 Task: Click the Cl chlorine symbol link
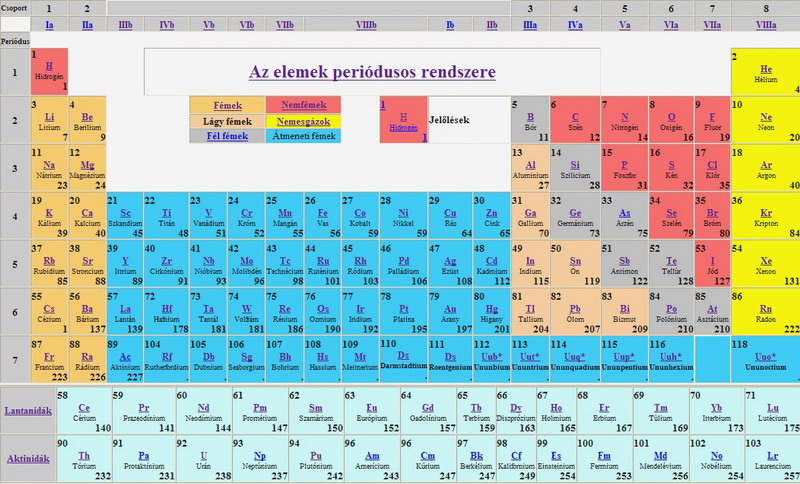click(x=712, y=165)
